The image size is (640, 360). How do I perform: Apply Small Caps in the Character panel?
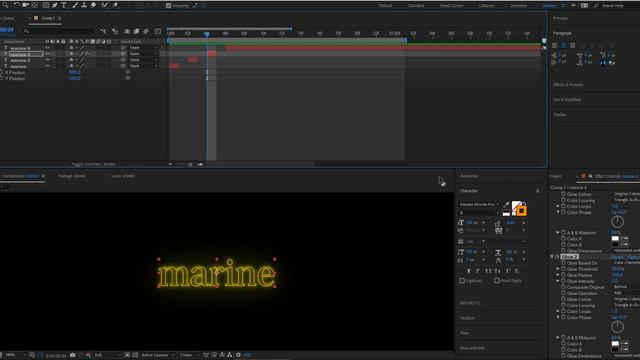tap(497, 271)
